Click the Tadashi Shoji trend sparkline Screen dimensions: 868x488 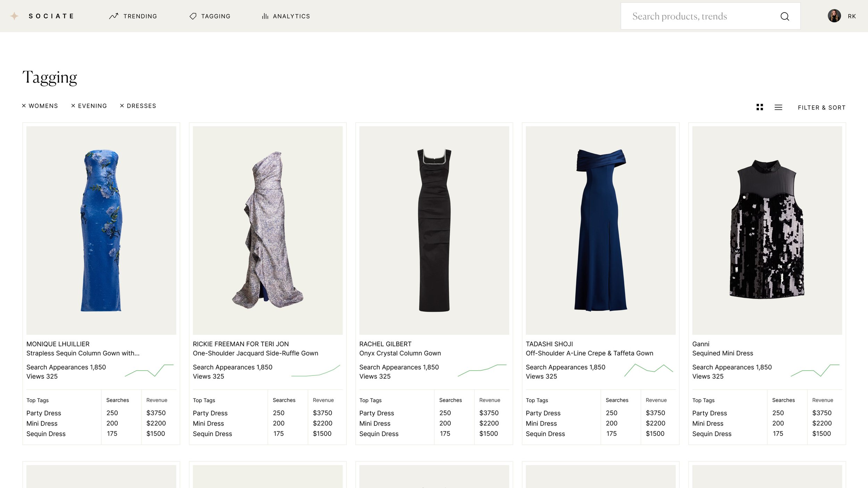pyautogui.click(x=649, y=370)
